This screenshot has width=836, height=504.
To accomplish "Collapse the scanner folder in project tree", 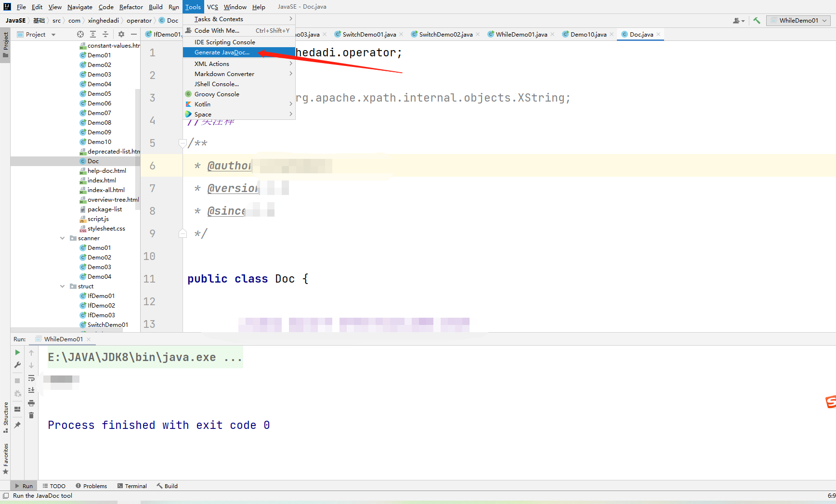I will click(62, 238).
